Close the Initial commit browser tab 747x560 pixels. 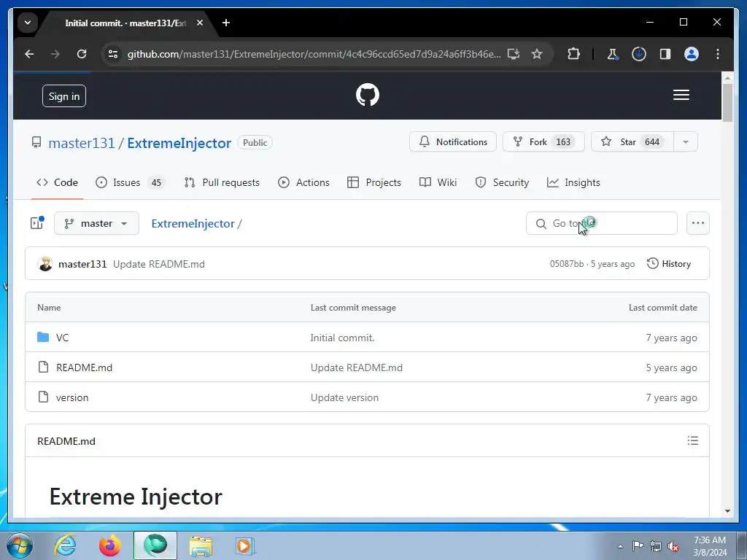tap(200, 23)
